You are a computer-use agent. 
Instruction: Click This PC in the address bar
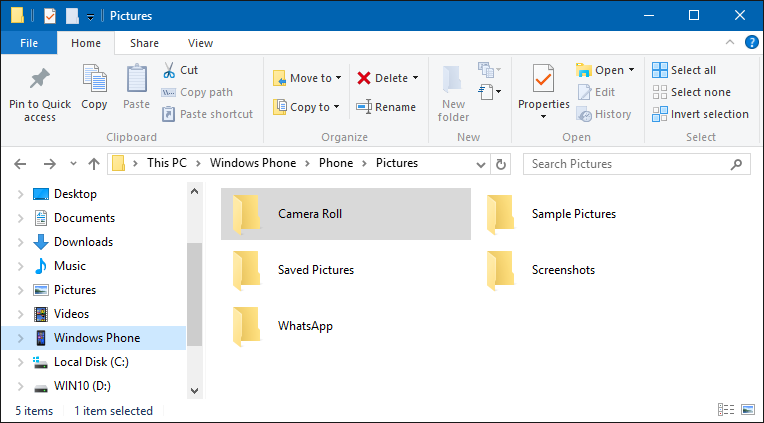click(x=167, y=163)
